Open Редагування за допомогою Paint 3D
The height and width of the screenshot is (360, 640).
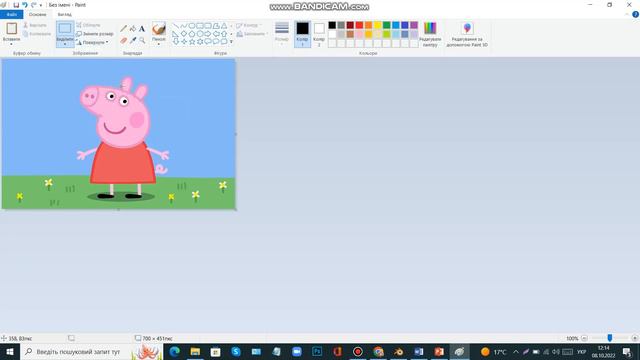[467, 34]
